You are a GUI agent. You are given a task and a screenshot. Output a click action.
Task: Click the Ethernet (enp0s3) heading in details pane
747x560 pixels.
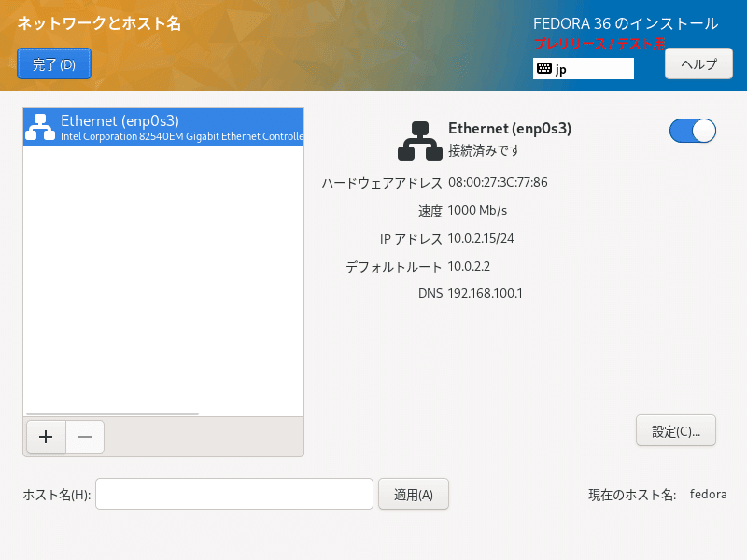pyautogui.click(x=510, y=128)
